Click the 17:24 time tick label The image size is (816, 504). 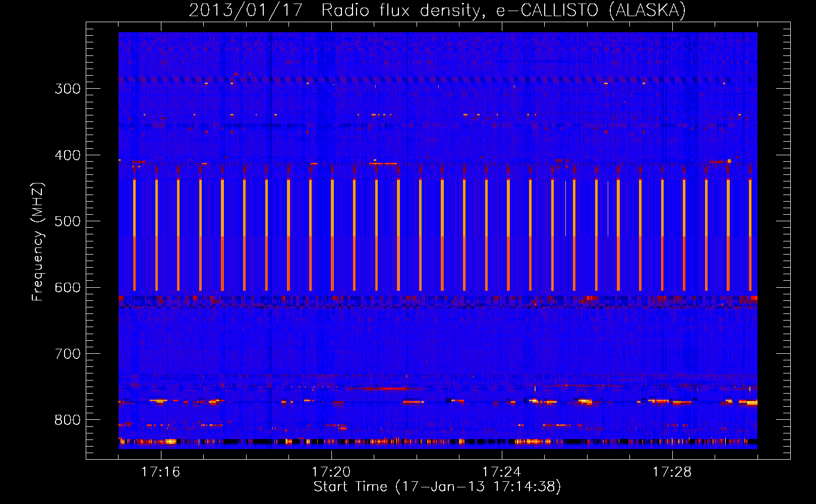click(x=502, y=472)
